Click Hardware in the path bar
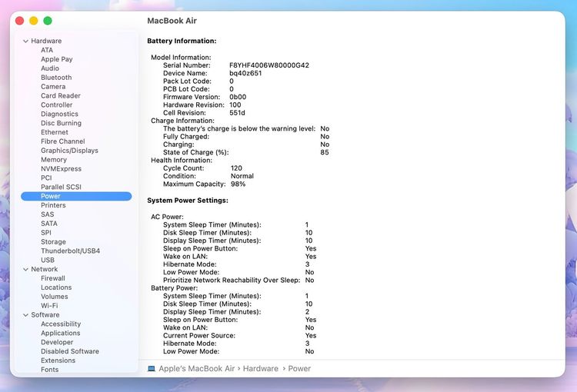This screenshot has width=577, height=392. (261, 368)
